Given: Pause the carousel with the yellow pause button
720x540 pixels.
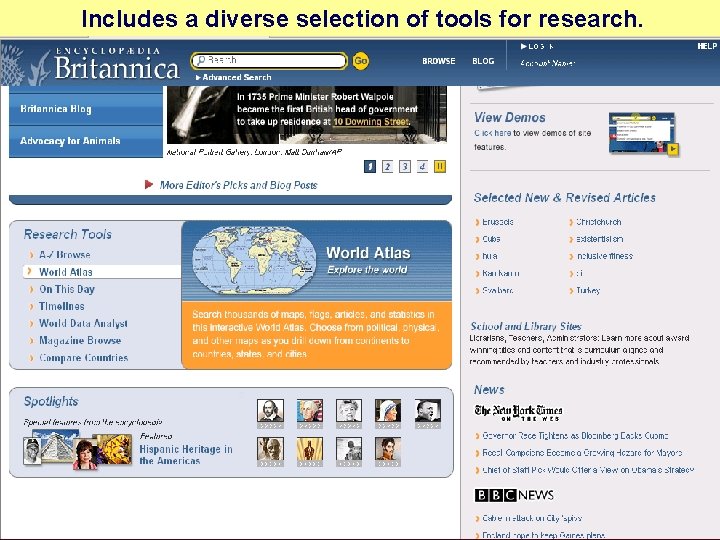Looking at the screenshot, I should pos(439,166).
